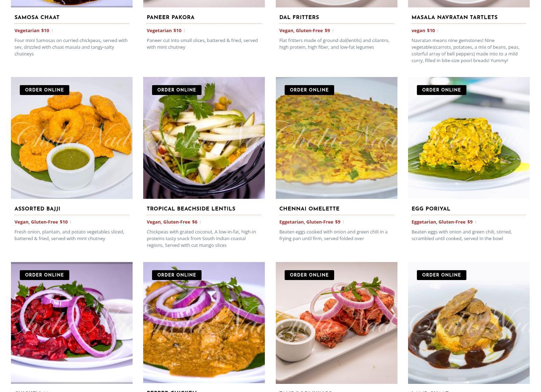Open the Assorted Bajji title

pyautogui.click(x=37, y=209)
